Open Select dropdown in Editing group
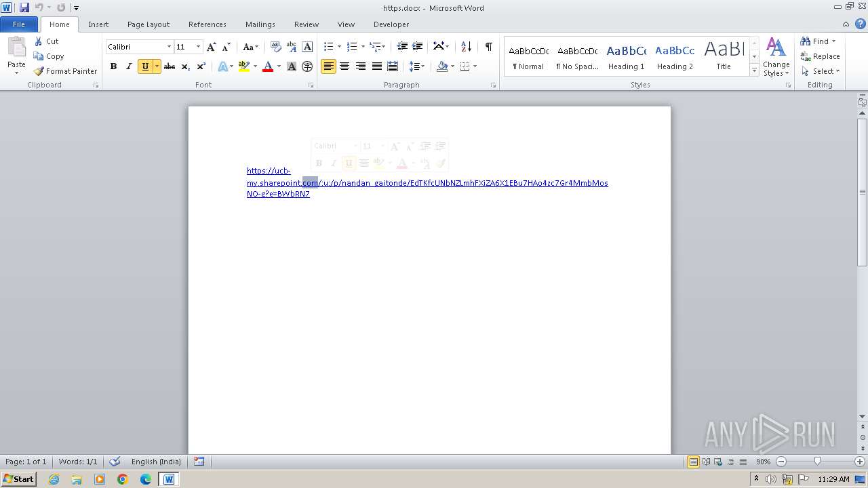The height and width of the screenshot is (488, 868). pos(820,71)
